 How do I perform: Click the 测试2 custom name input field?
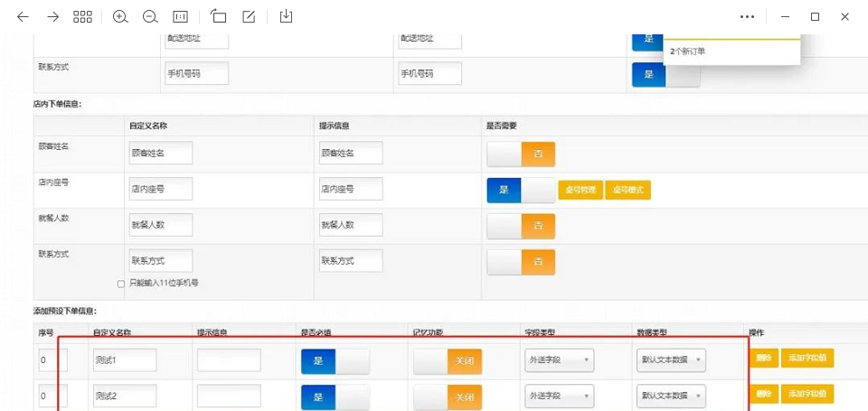point(124,396)
